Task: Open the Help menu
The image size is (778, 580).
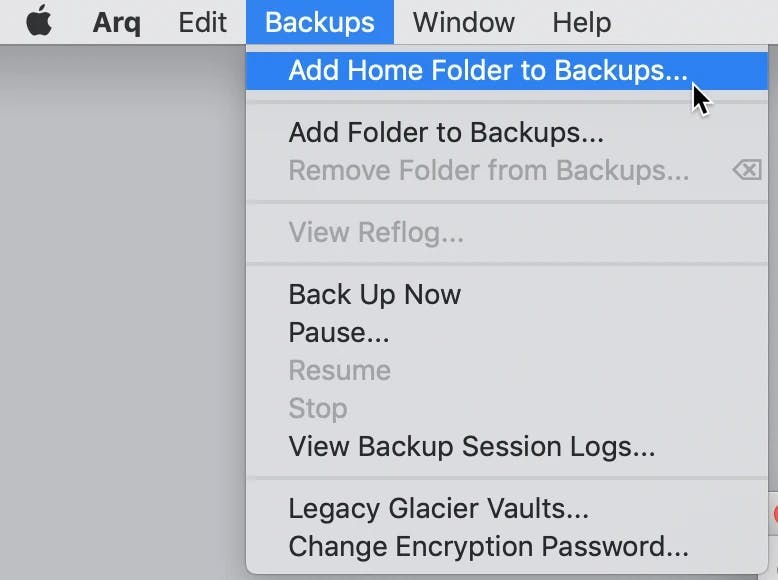Action: 582,22
